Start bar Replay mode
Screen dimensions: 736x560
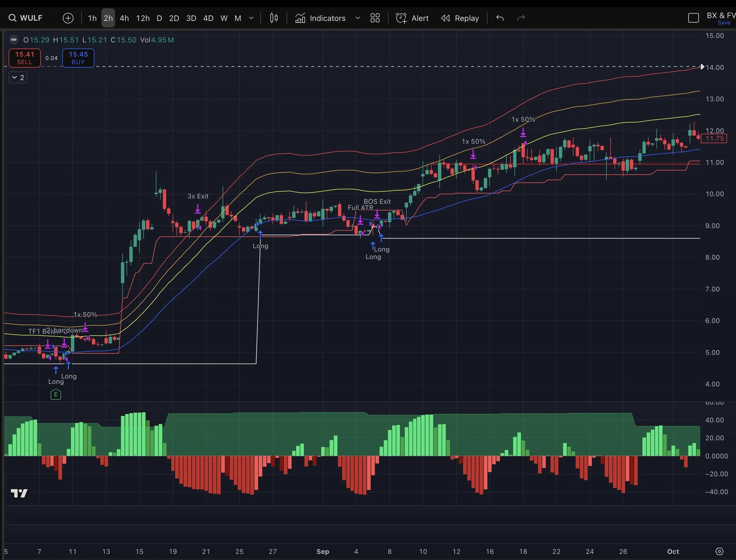coord(460,18)
